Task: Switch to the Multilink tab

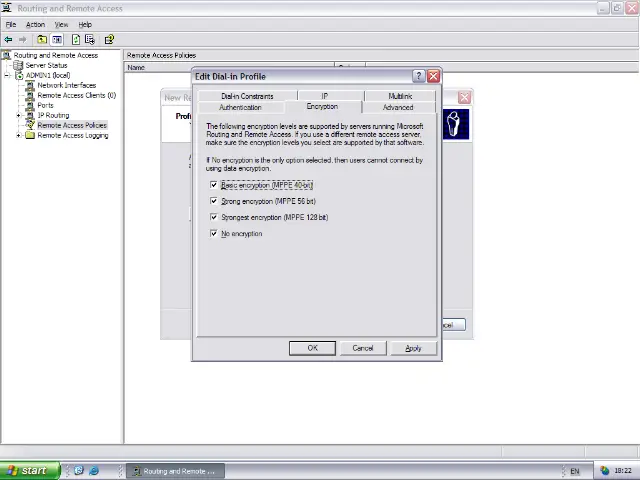Action: point(400,96)
